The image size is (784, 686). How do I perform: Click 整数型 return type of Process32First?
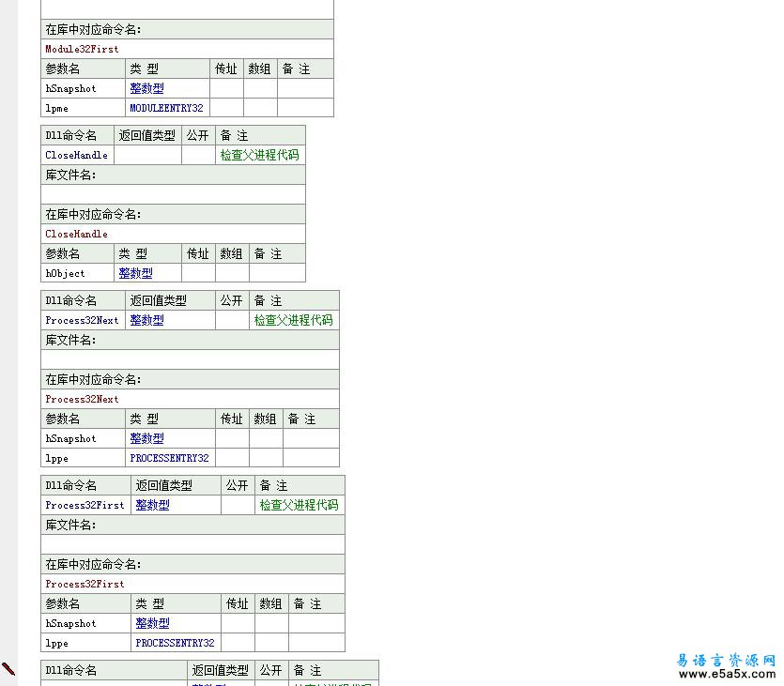tap(152, 505)
